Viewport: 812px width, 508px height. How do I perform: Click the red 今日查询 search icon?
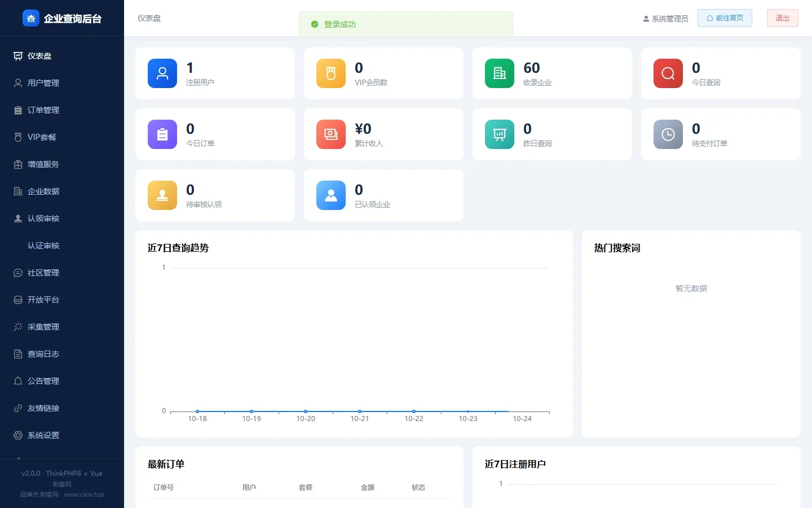click(x=668, y=73)
